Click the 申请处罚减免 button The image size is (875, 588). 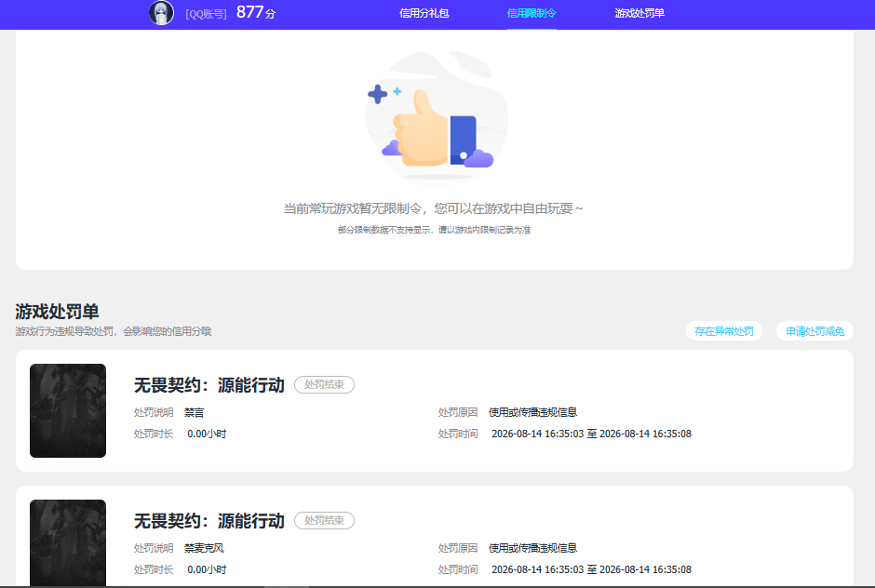coord(814,331)
